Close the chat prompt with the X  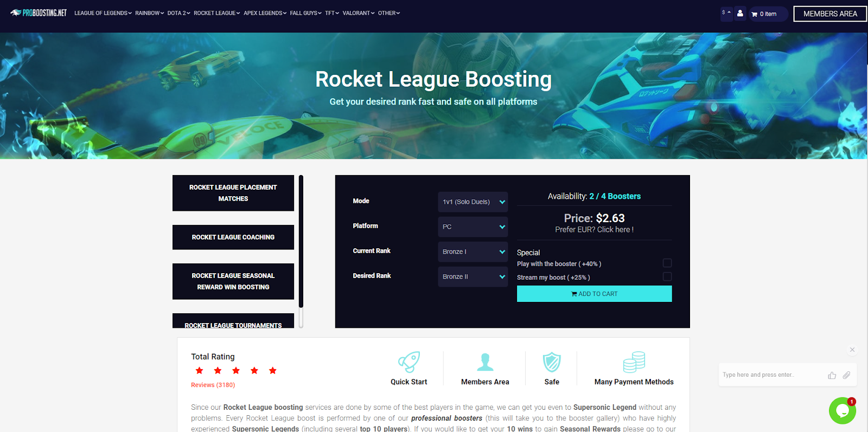[852, 350]
